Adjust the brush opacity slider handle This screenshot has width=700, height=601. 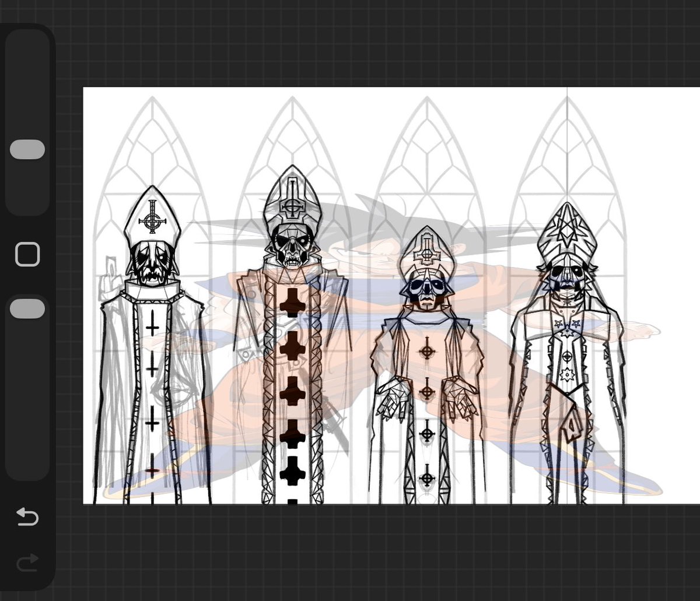point(27,309)
